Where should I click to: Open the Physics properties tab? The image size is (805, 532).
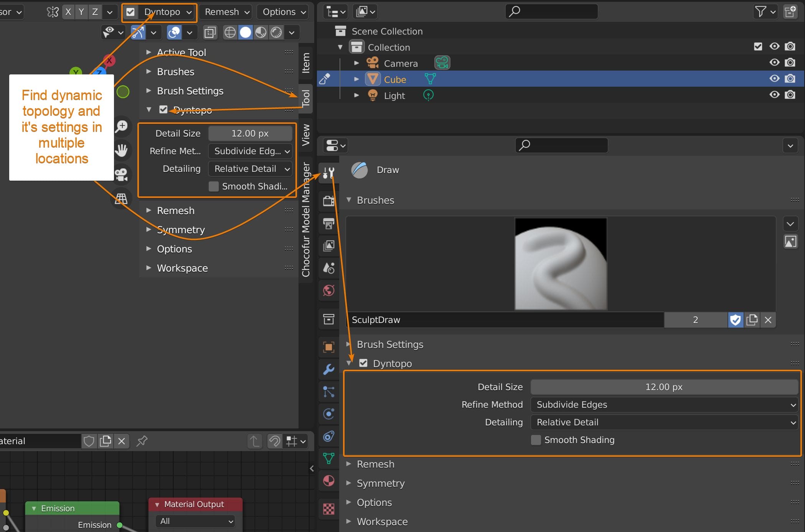tap(328, 414)
